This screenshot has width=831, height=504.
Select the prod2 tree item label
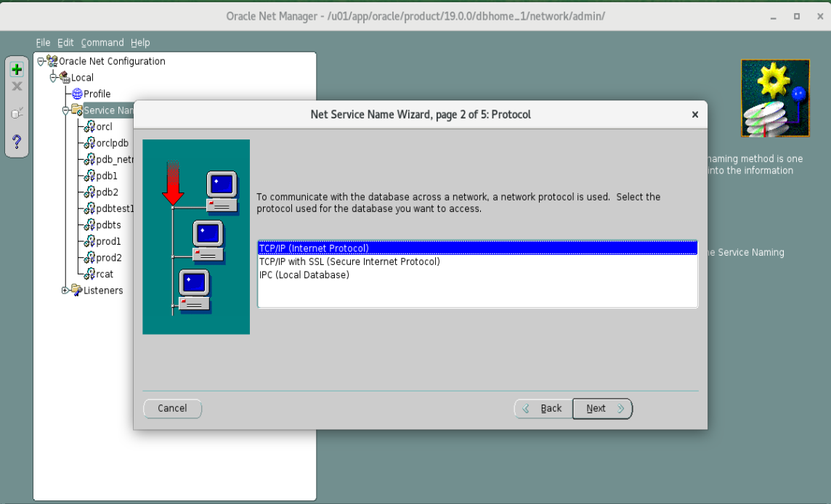click(x=109, y=258)
